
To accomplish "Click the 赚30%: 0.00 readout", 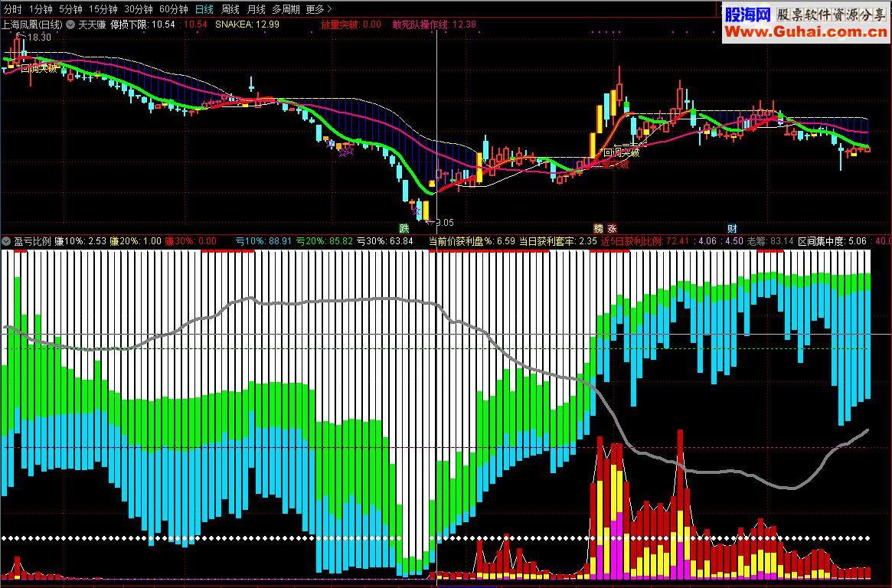I will click(191, 241).
